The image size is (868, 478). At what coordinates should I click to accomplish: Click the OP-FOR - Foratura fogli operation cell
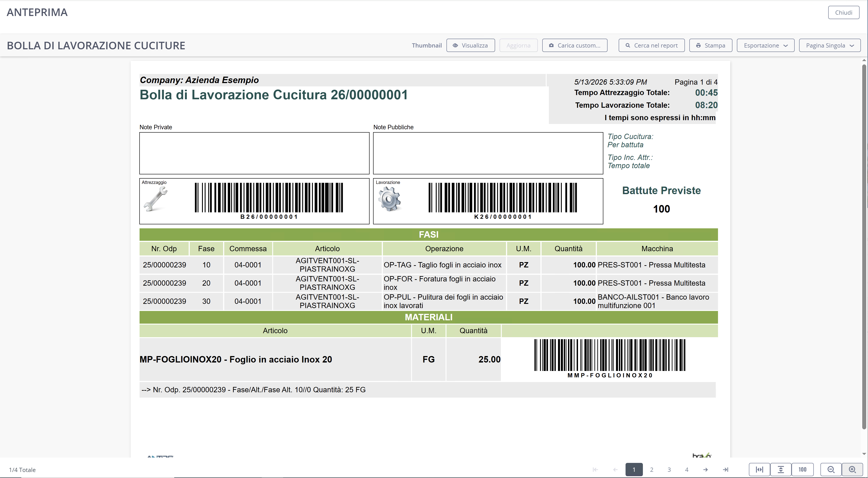click(444, 283)
